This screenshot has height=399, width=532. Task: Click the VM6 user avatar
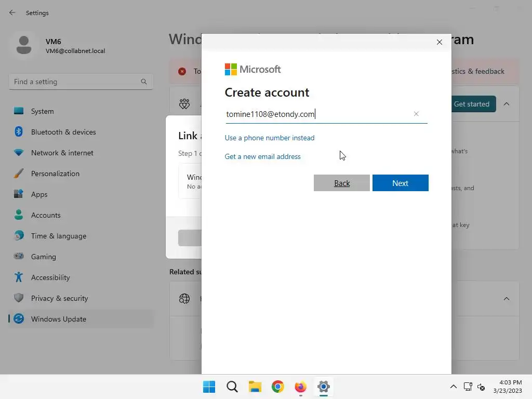(24, 45)
